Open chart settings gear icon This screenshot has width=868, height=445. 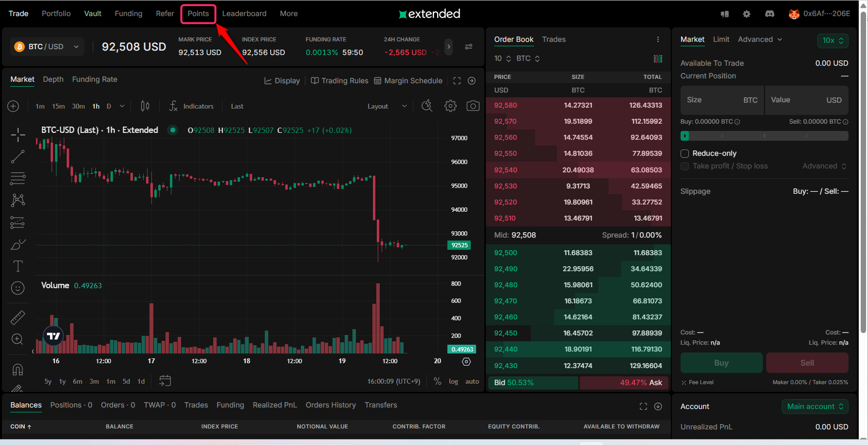(x=450, y=106)
